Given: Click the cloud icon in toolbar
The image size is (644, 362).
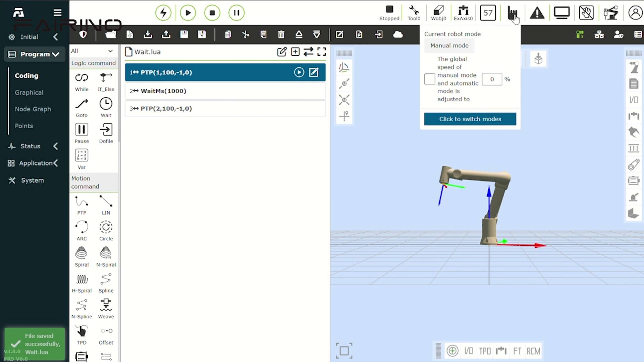Looking at the screenshot, I should (398, 35).
